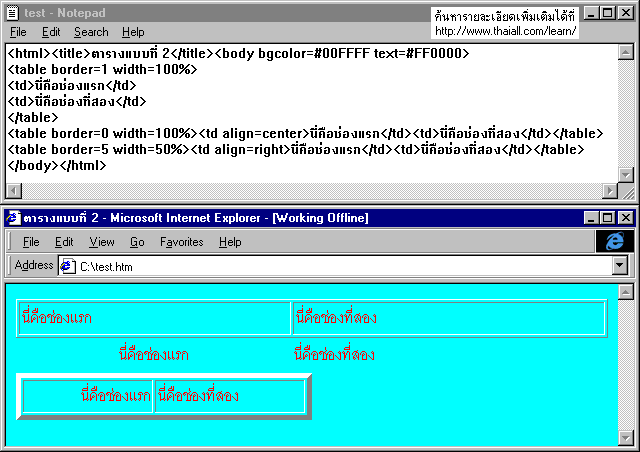Screen dimensions: 640x452
Task: Click Notepad's horizontal scroll left arrow
Action: click(x=13, y=190)
